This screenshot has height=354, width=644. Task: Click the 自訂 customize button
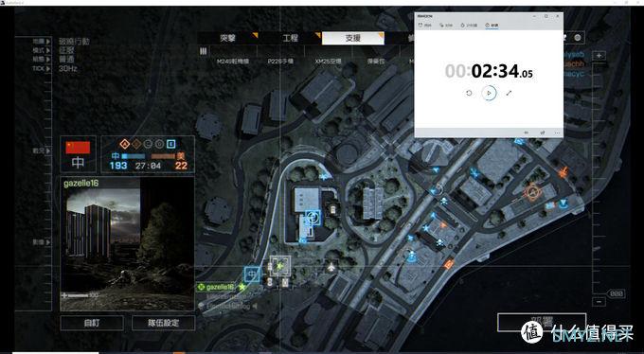click(x=92, y=323)
